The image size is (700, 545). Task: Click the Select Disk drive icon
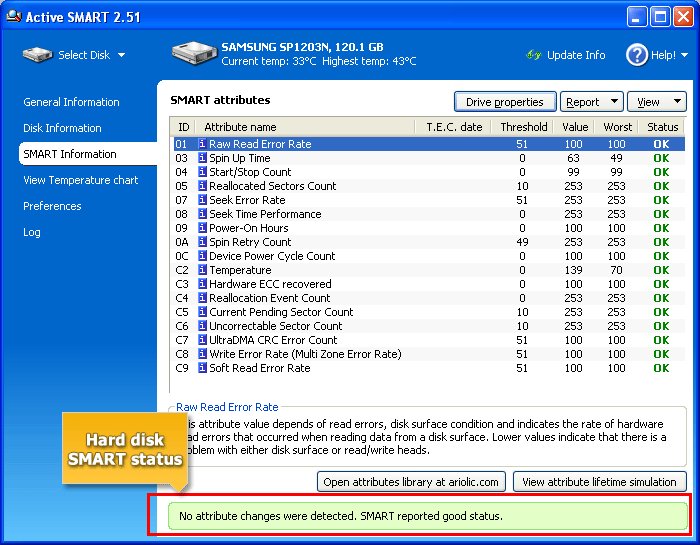[x=37, y=55]
